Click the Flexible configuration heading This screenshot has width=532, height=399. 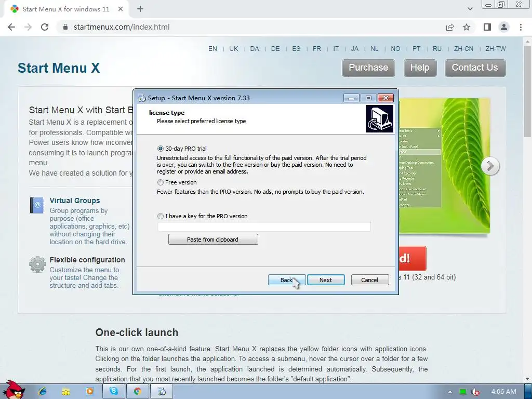87,260
